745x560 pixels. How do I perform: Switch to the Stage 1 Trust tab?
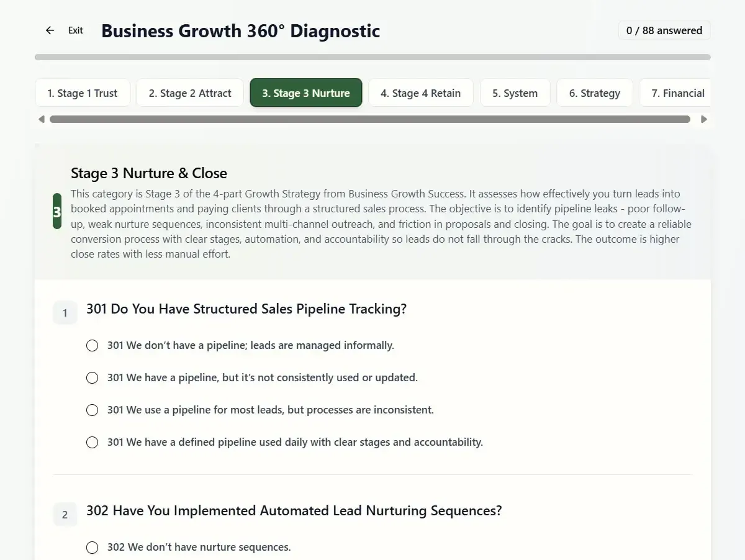point(82,93)
